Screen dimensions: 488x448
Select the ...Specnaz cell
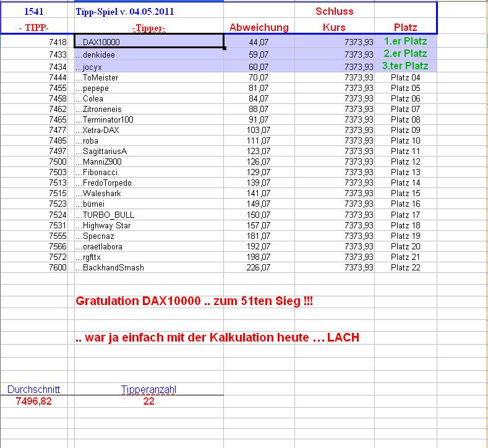[x=149, y=236]
